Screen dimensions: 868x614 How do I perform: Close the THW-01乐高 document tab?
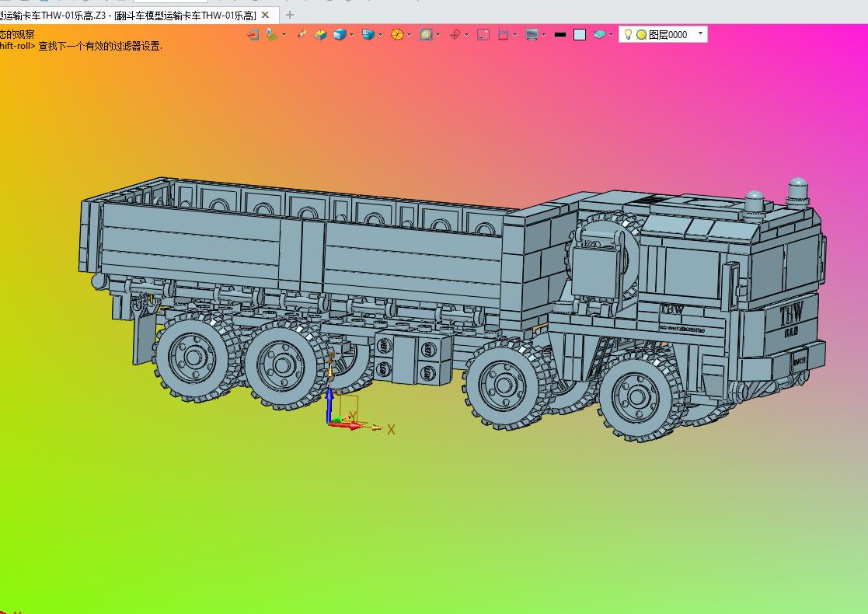tap(265, 15)
